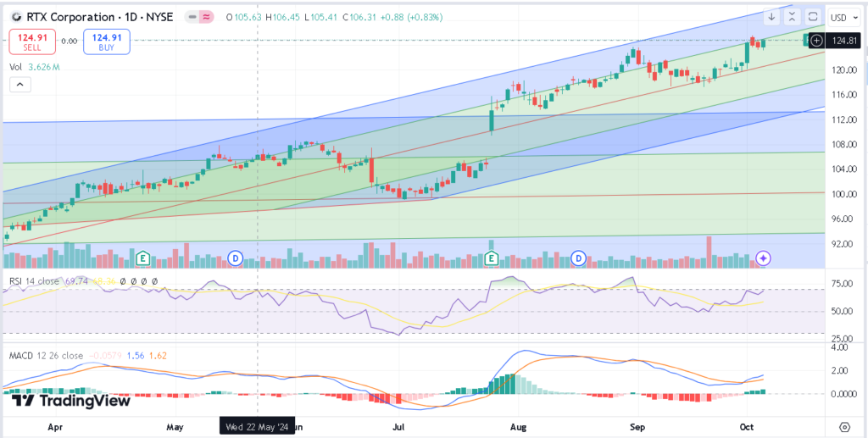Click the dividend D marker near August
This screenshot has height=438, width=868.
578,258
